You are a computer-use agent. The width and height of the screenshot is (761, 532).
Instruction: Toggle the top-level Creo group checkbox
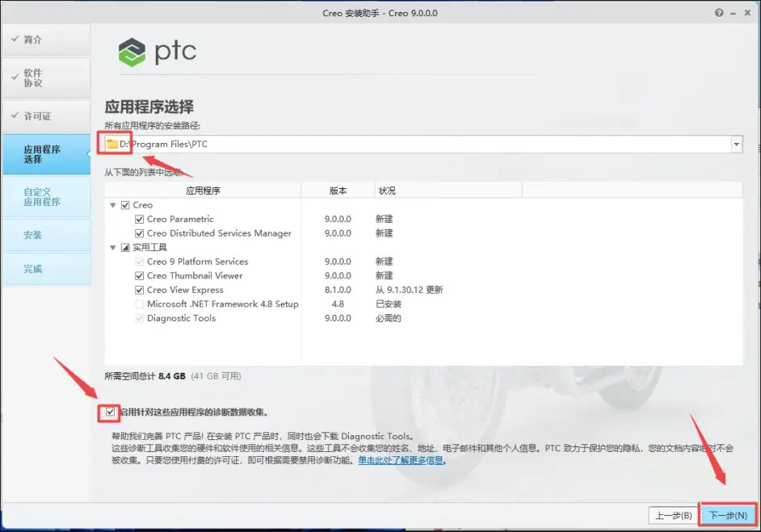125,205
